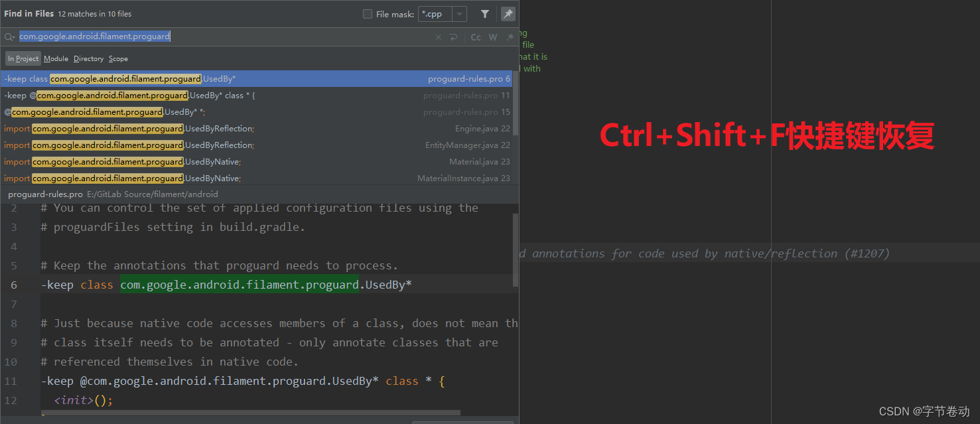Click '12 matches in 10 files' label
The height and width of the screenshot is (424, 980).
tap(95, 14)
